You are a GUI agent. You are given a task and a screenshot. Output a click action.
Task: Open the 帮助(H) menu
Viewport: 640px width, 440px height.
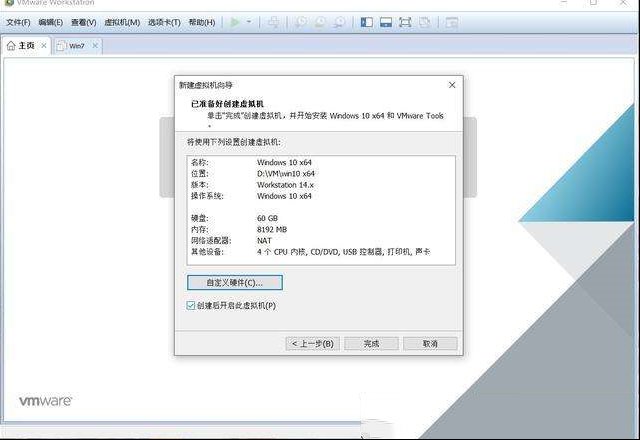pos(202,22)
